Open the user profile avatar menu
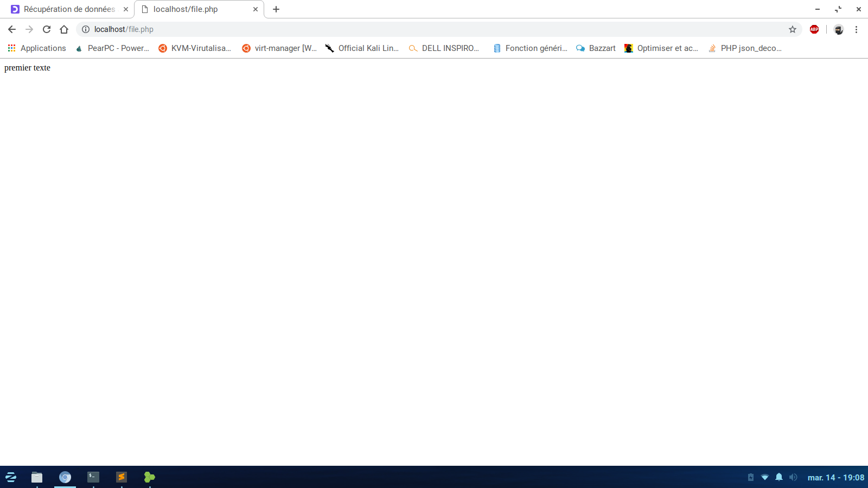Viewport: 868px width, 488px height. point(839,29)
